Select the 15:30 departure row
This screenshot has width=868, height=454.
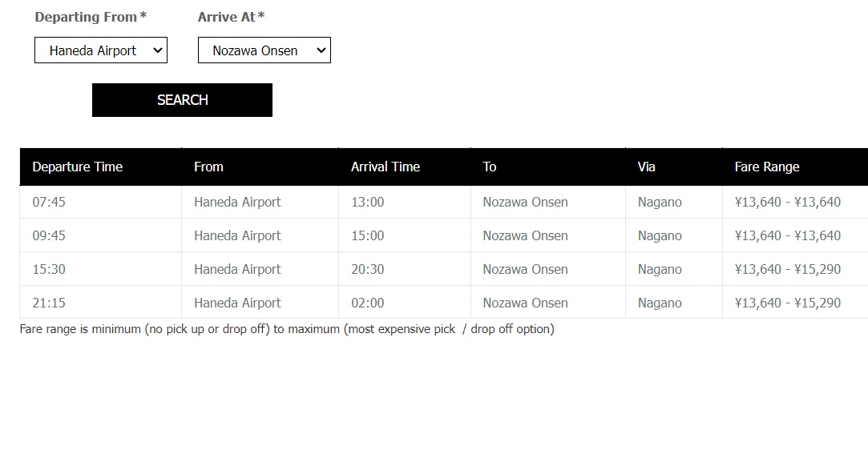tap(444, 269)
